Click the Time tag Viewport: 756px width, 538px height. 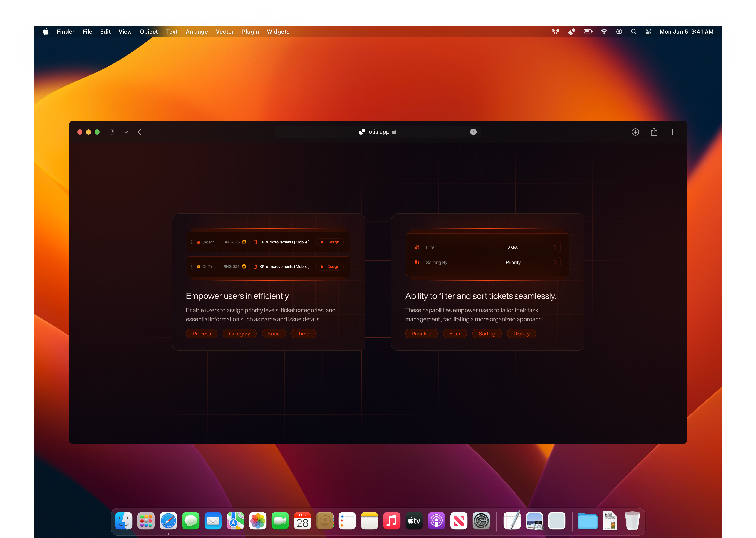click(x=304, y=334)
